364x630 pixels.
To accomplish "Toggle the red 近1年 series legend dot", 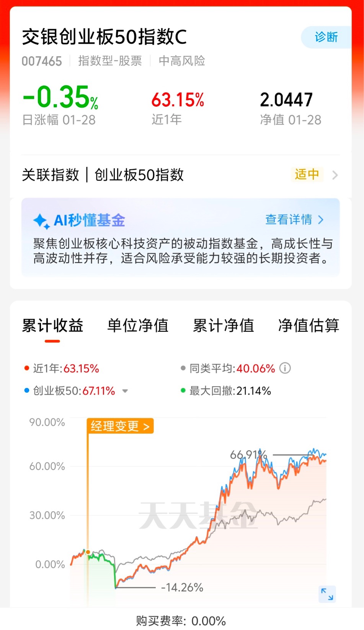I will pos(27,368).
